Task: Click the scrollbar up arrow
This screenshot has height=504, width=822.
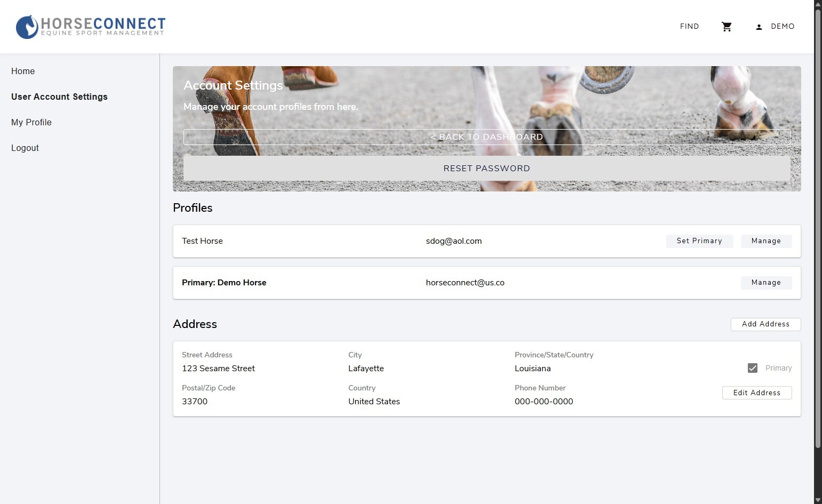Action: (818, 4)
